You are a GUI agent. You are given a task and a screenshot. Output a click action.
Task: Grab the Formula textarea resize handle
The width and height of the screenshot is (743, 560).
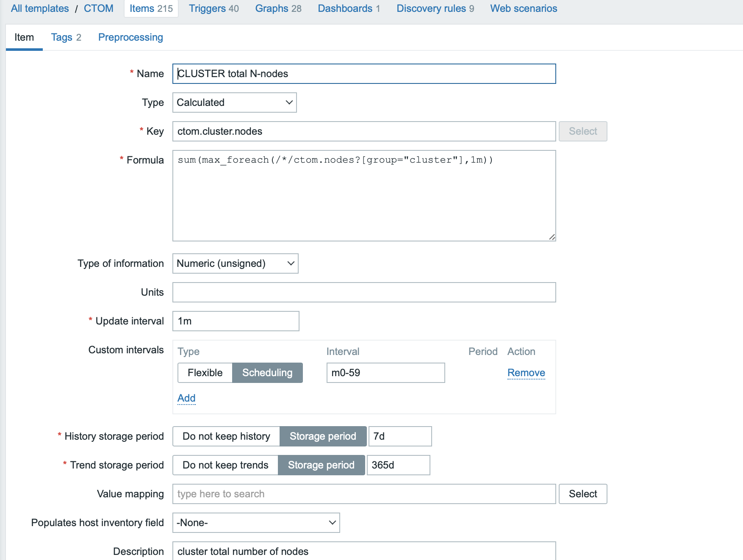tap(552, 237)
